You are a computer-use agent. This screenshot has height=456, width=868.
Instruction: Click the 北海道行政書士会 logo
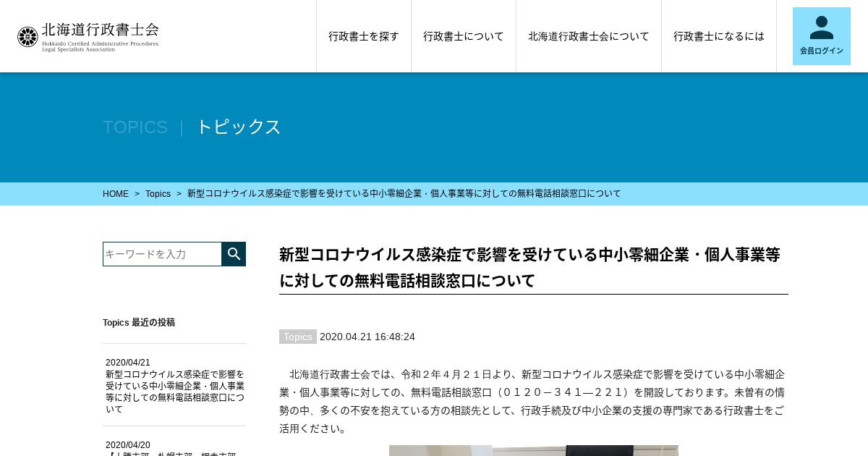tap(88, 36)
